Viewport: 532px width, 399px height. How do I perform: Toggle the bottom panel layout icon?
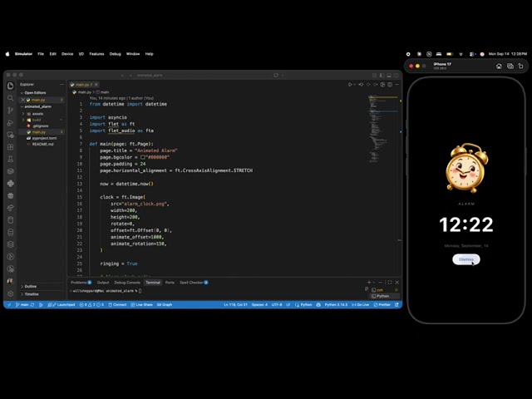(389, 76)
